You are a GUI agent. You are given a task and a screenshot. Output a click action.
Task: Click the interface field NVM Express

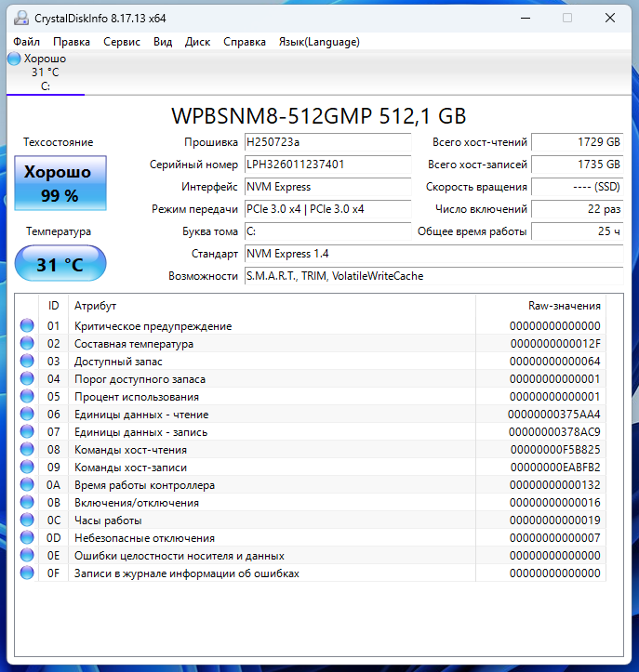[x=327, y=187]
